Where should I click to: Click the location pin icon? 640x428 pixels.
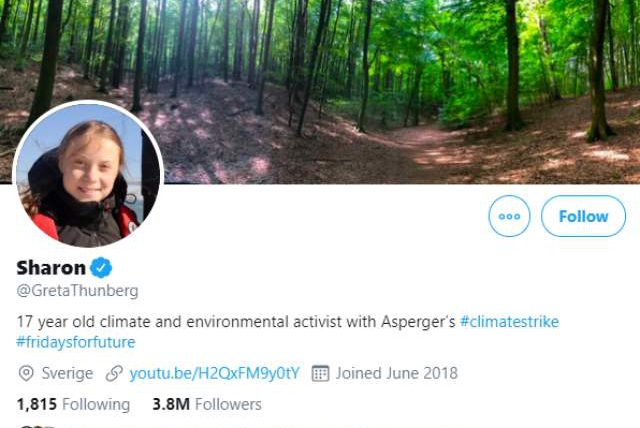click(x=26, y=373)
